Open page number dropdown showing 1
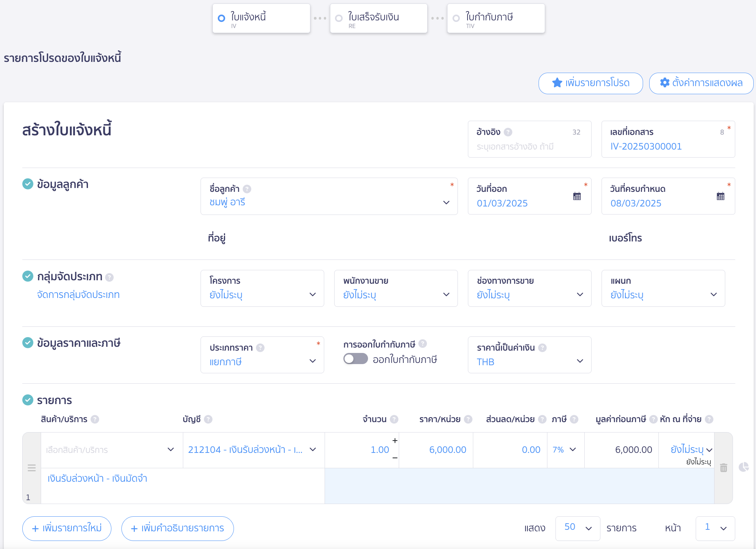This screenshot has height=549, width=756. tap(715, 528)
